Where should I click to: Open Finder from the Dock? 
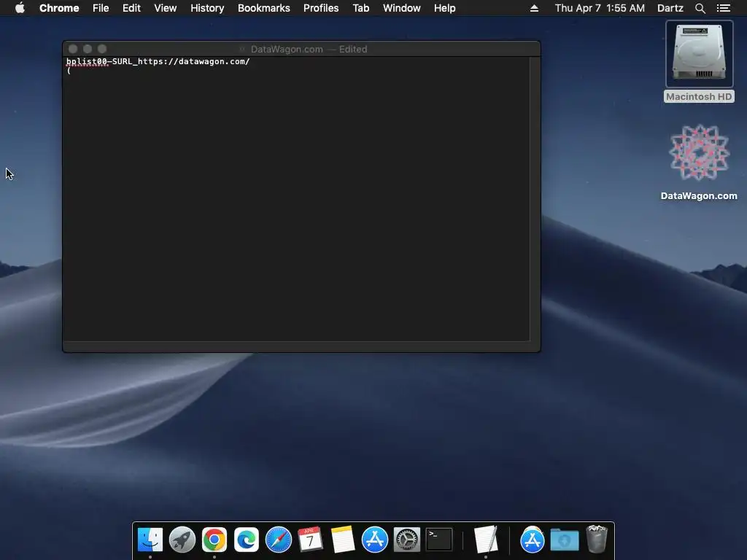tap(150, 540)
